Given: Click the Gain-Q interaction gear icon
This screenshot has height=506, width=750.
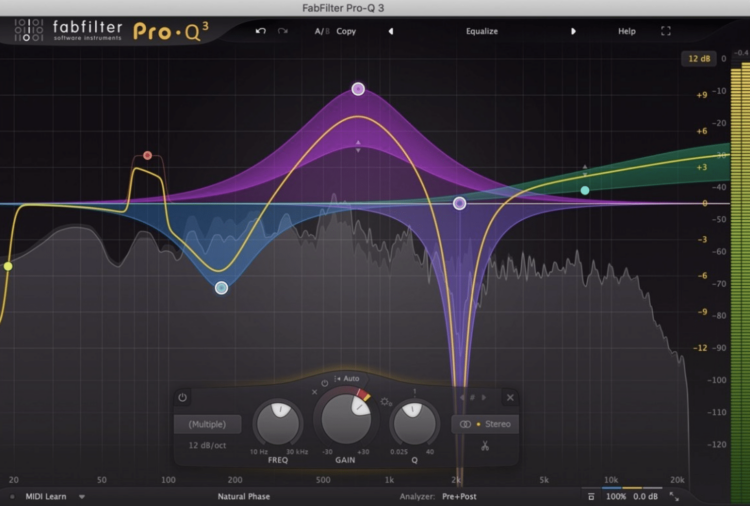Looking at the screenshot, I should (x=386, y=402).
